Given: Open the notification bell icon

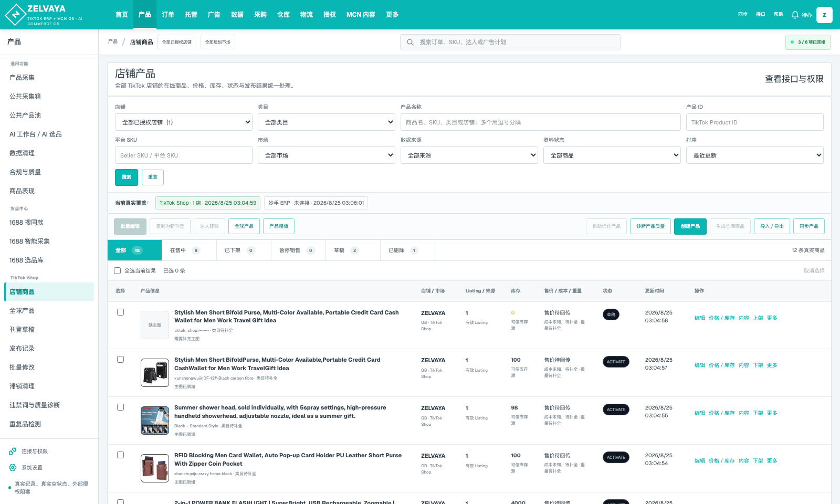Looking at the screenshot, I should [795, 15].
